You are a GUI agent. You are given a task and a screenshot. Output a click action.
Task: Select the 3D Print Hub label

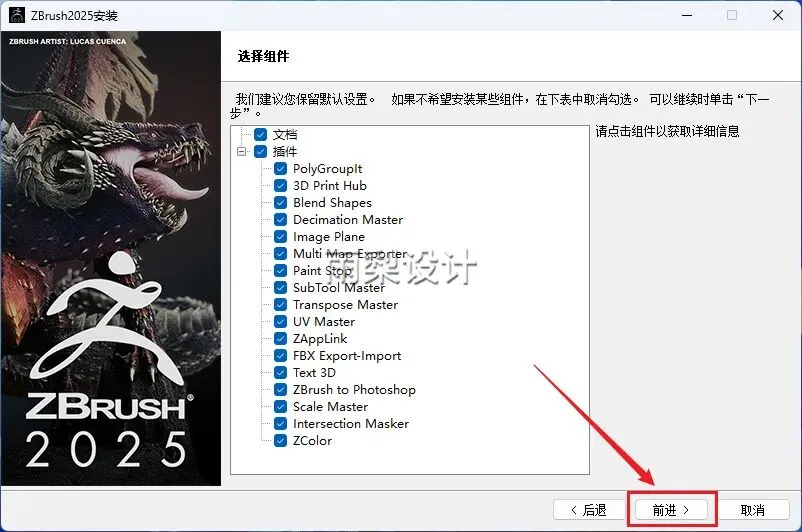(330, 186)
